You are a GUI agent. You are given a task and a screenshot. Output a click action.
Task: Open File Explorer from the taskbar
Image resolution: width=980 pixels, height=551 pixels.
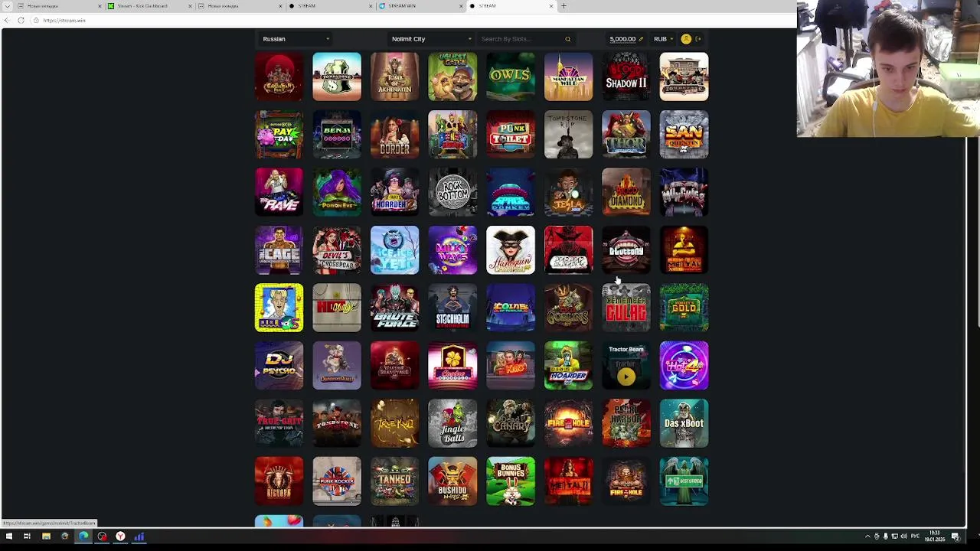click(46, 536)
